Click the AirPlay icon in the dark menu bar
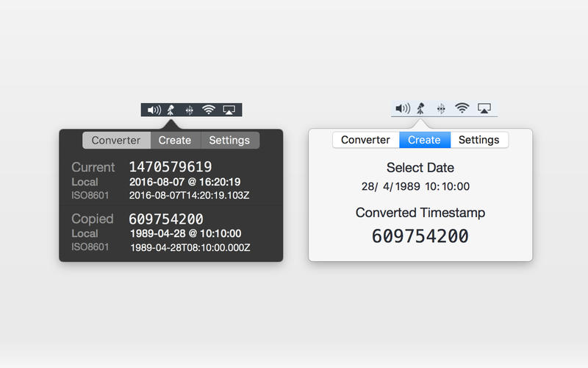 [229, 110]
